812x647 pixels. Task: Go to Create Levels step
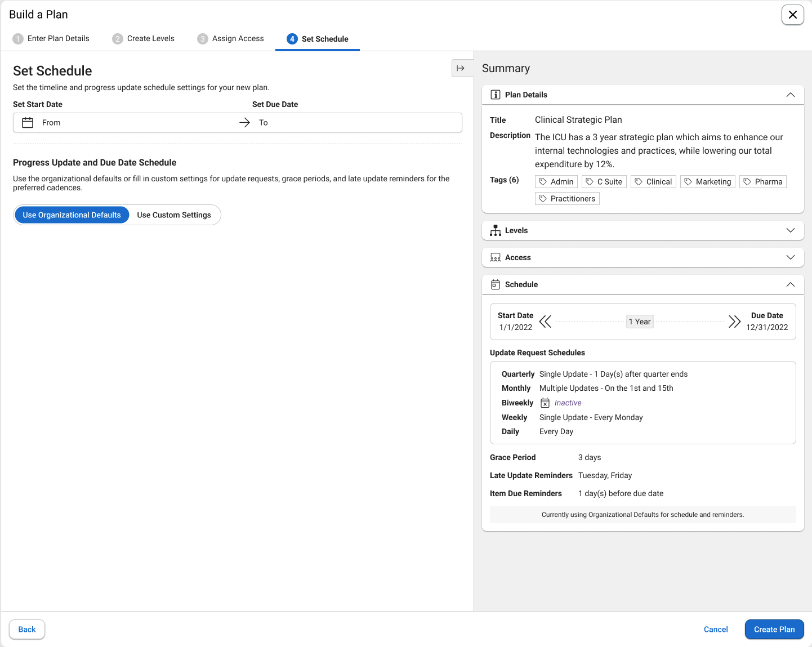click(x=144, y=39)
